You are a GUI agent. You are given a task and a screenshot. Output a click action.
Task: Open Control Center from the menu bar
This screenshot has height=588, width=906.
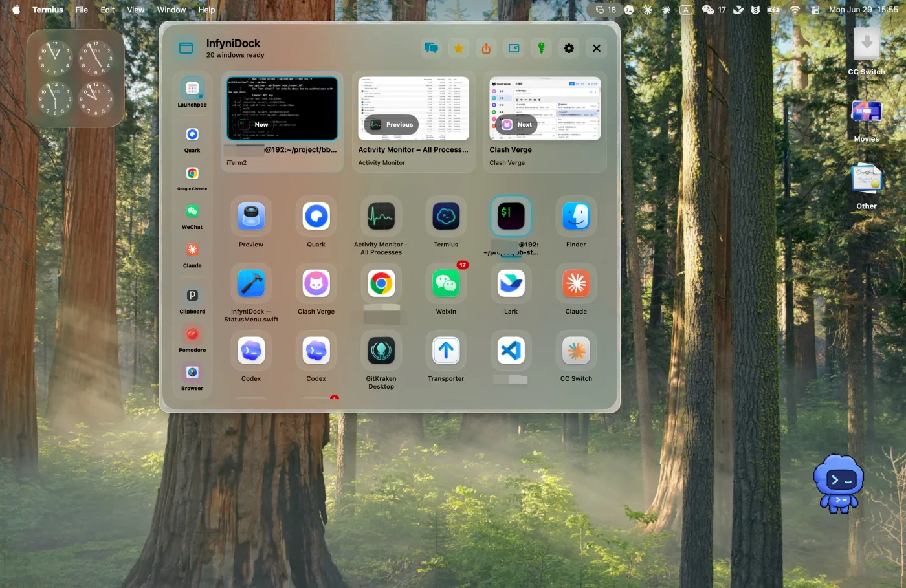click(x=815, y=10)
